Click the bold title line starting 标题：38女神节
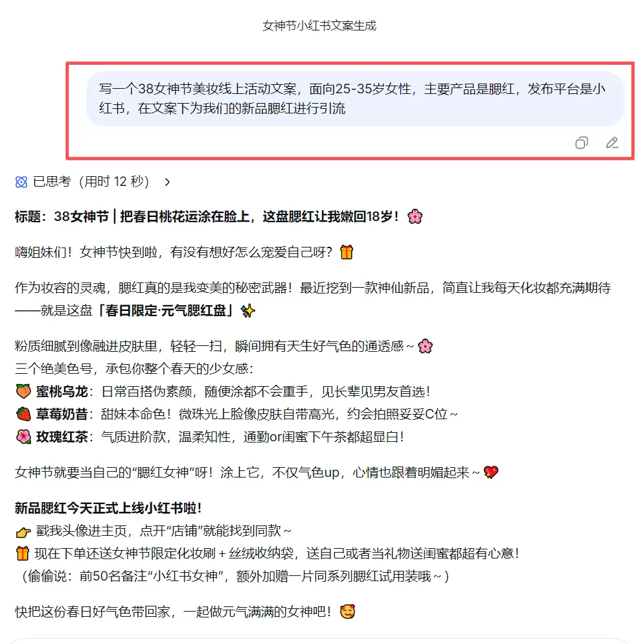The image size is (644, 644). 207,216
